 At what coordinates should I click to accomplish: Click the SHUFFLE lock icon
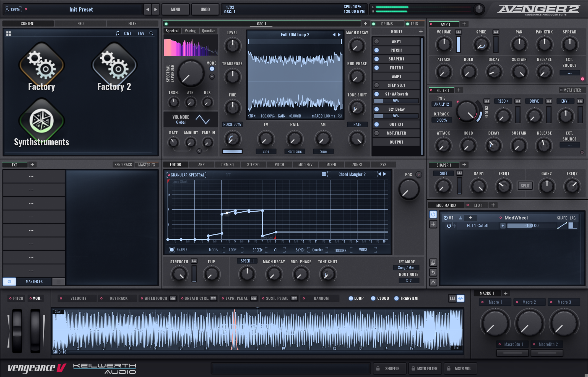378,368
